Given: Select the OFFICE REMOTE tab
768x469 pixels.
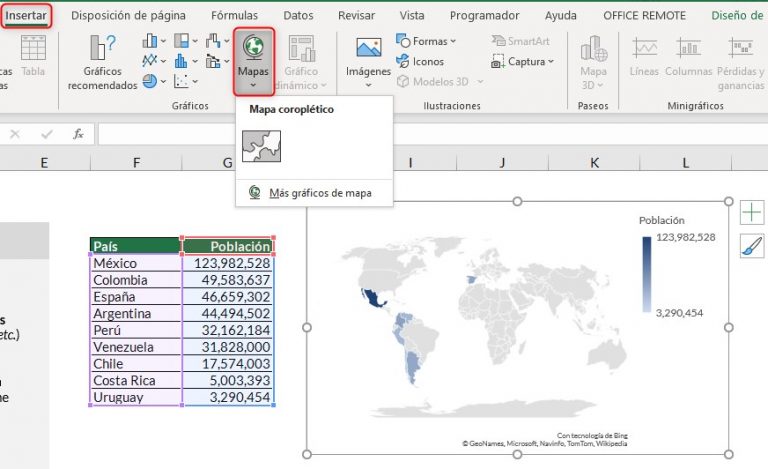Looking at the screenshot, I should (x=644, y=16).
